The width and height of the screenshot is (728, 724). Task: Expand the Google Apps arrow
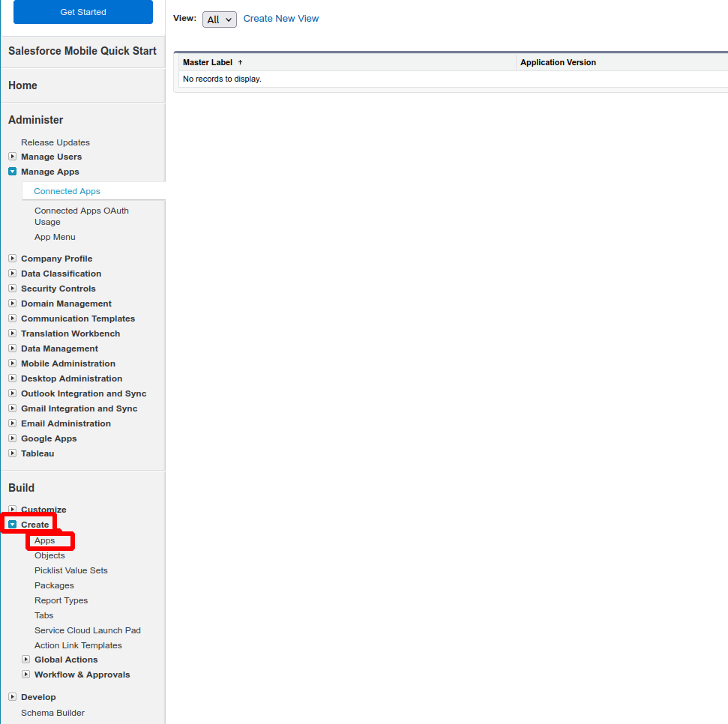pyautogui.click(x=13, y=438)
